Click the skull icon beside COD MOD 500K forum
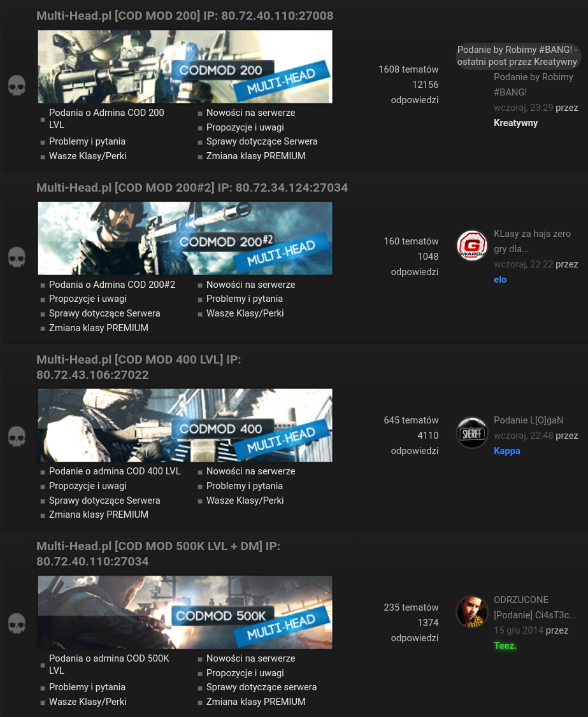The image size is (588, 717). click(x=17, y=623)
